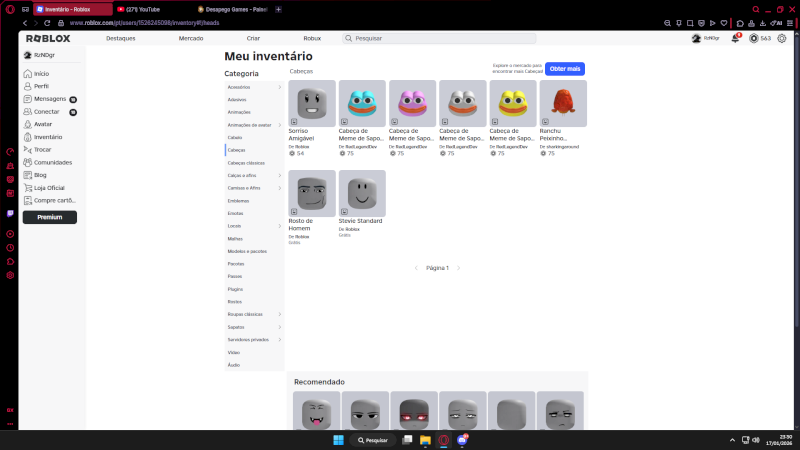Go to next inventory page arrow
This screenshot has width=800, height=450.
460,268
